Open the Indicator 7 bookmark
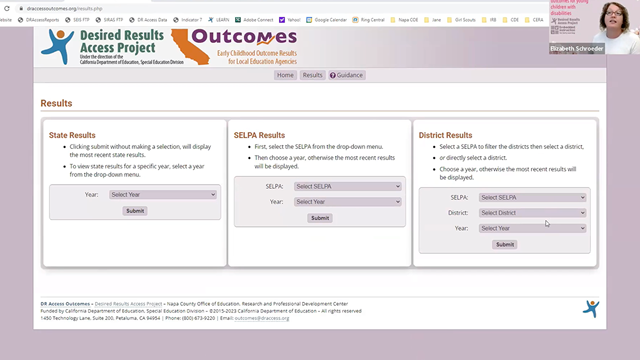This screenshot has height=360, width=640. [187, 20]
